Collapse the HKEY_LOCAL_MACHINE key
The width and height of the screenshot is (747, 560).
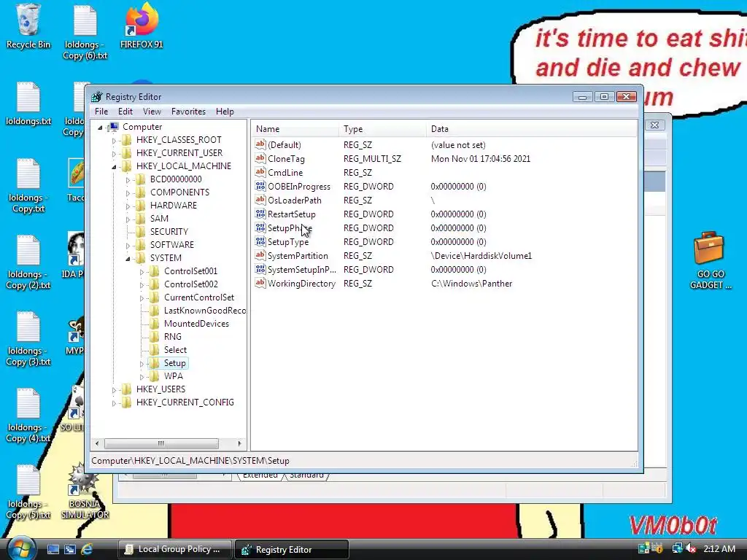114,167
